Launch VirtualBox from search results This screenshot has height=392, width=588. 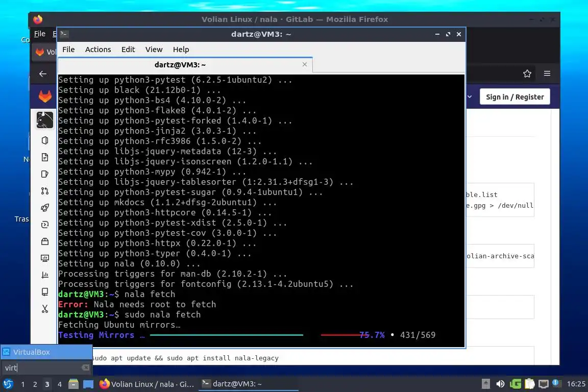point(46,352)
